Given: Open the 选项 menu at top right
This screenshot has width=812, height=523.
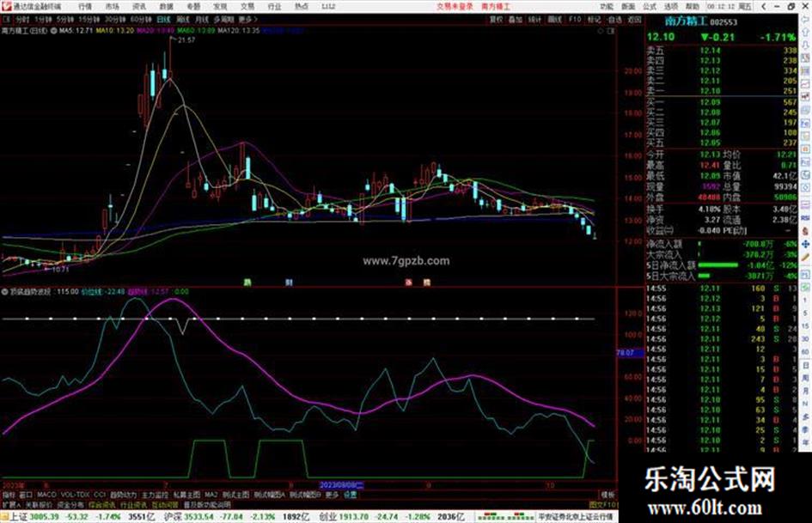Looking at the screenshot, I should point(671,7).
